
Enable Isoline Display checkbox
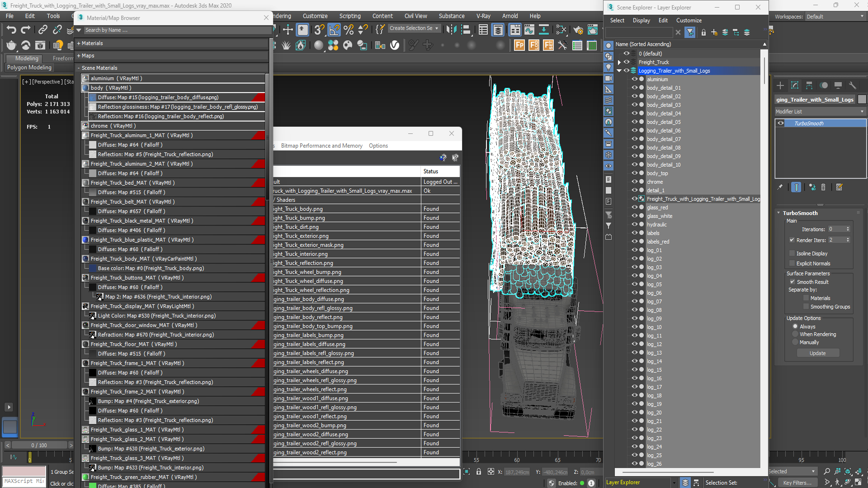(x=792, y=253)
